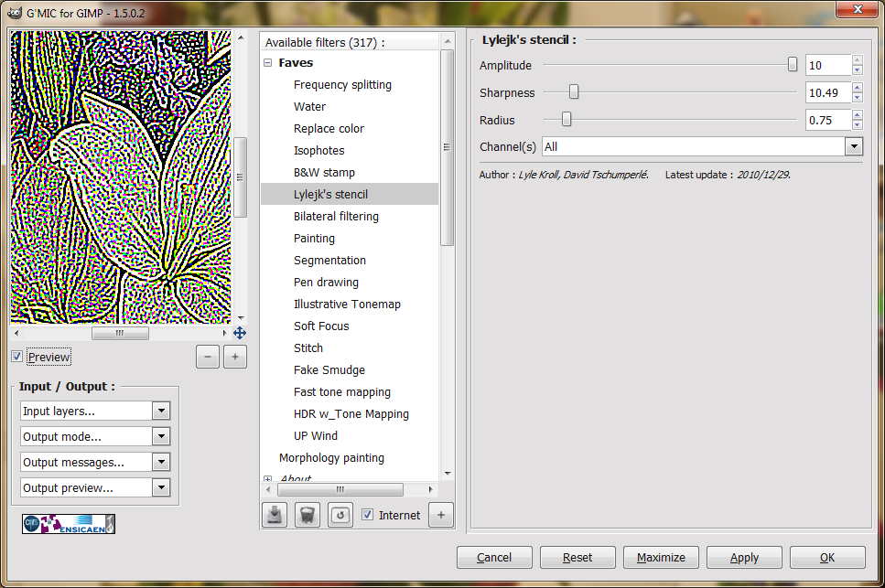Click the OK button
Screen dimensions: 885x588
(827, 558)
